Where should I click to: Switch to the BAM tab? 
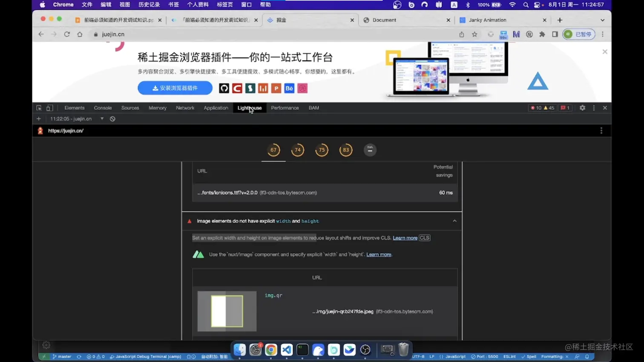314,108
